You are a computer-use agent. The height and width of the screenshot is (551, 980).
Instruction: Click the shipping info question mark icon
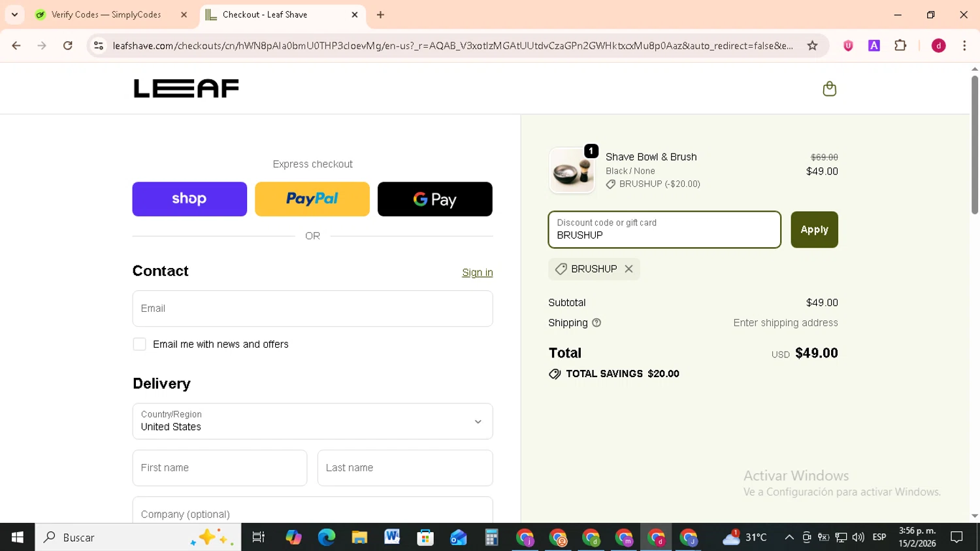click(x=596, y=323)
